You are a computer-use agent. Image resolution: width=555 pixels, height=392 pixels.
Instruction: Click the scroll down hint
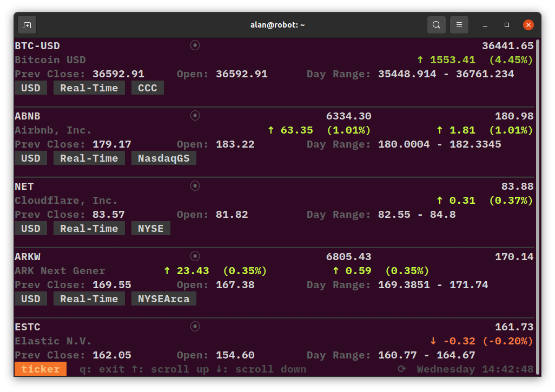click(x=261, y=369)
